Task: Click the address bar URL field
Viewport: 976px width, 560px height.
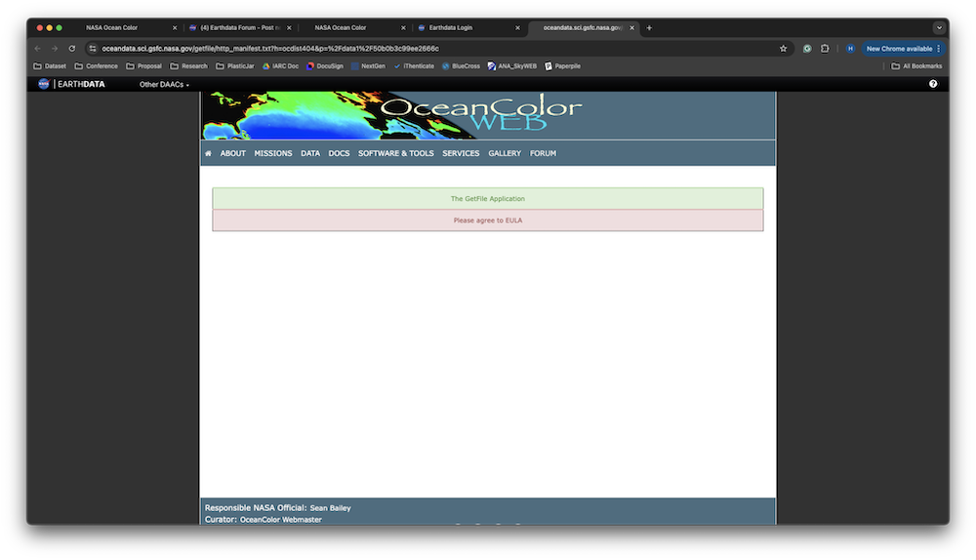Action: point(435,49)
